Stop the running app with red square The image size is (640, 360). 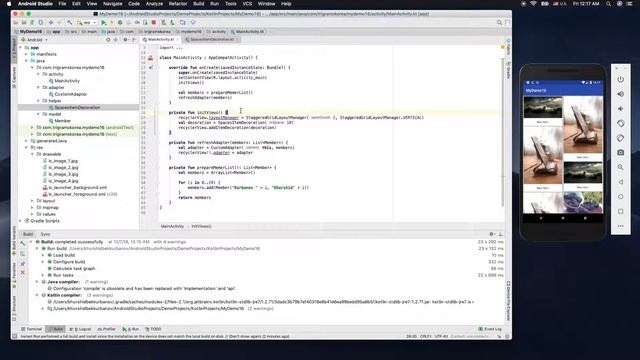pyautogui.click(x=154, y=22)
